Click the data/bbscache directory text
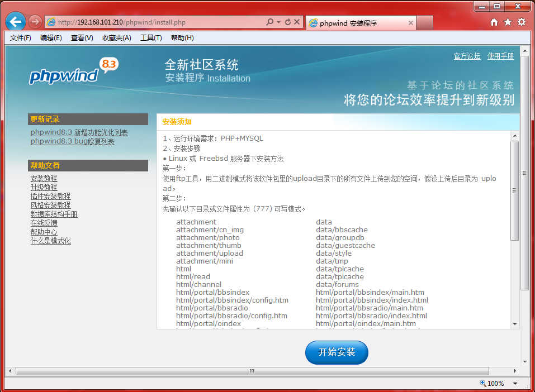Image resolution: width=535 pixels, height=392 pixels. tap(342, 230)
